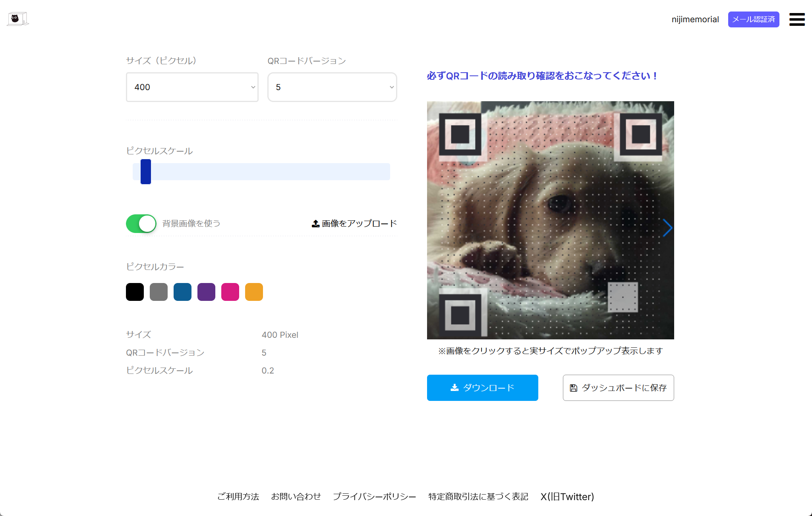
Task: Click the QR code preview image
Action: point(551,220)
